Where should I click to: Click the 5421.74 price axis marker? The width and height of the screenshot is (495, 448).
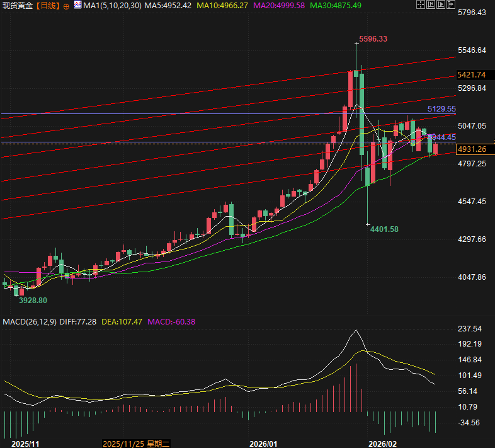pos(472,75)
